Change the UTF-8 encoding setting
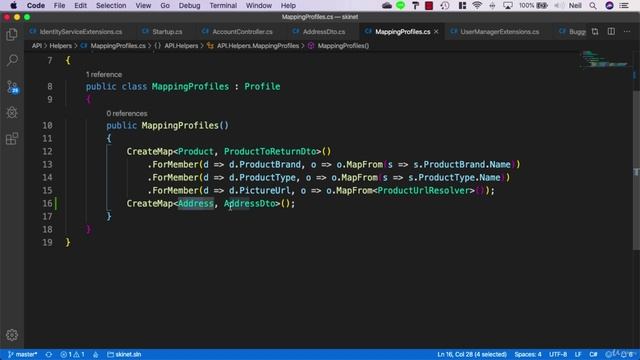The height and width of the screenshot is (360, 640). click(x=558, y=354)
